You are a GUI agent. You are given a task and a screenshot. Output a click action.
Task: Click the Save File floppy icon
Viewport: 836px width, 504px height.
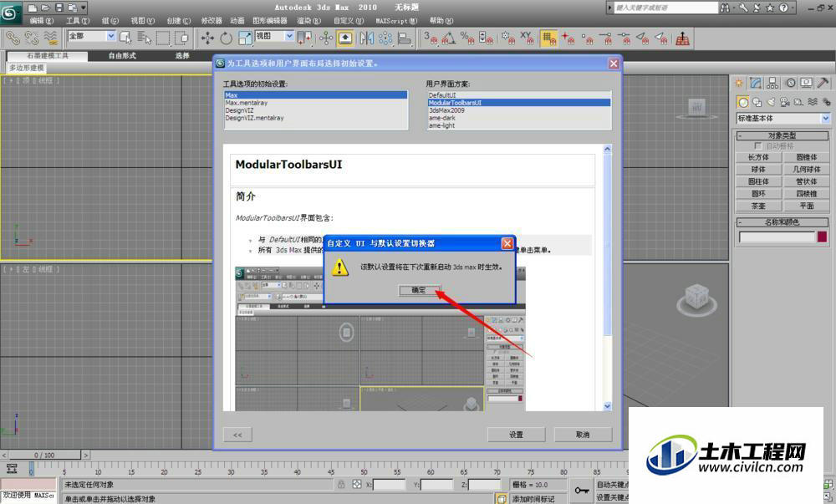pyautogui.click(x=59, y=8)
